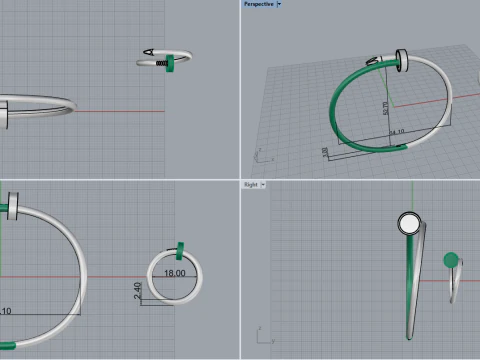Select the small ring's green clasp in Top view
The image size is (480, 360).
coord(170,63)
